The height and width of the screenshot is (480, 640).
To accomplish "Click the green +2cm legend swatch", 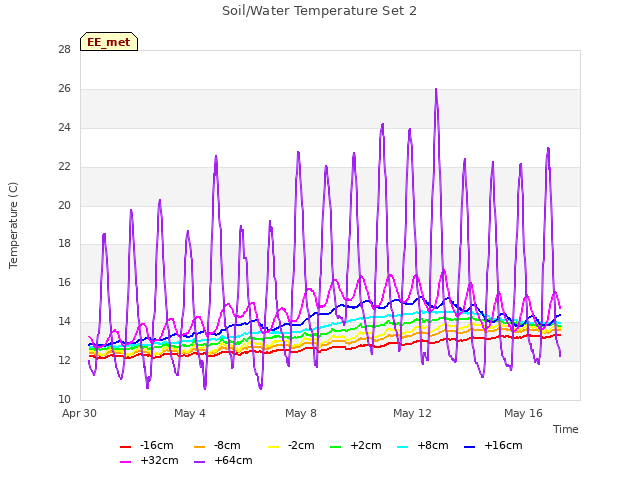I will coord(336,447).
